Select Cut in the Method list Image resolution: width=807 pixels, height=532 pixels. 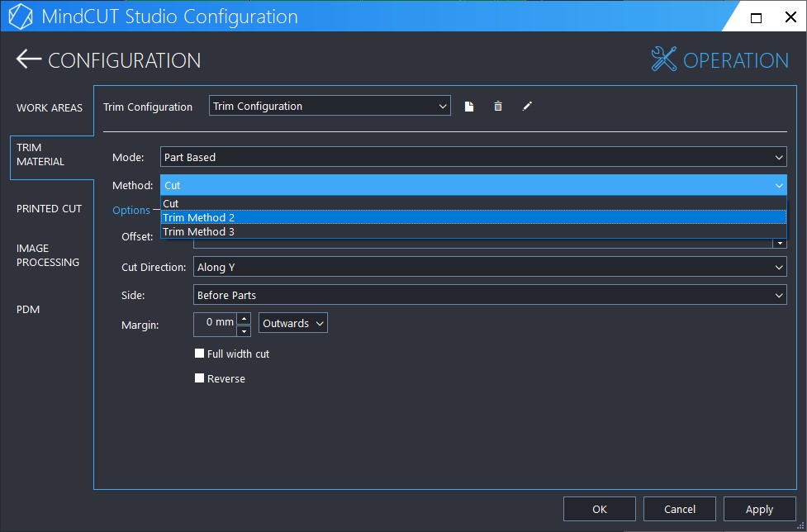(x=473, y=203)
